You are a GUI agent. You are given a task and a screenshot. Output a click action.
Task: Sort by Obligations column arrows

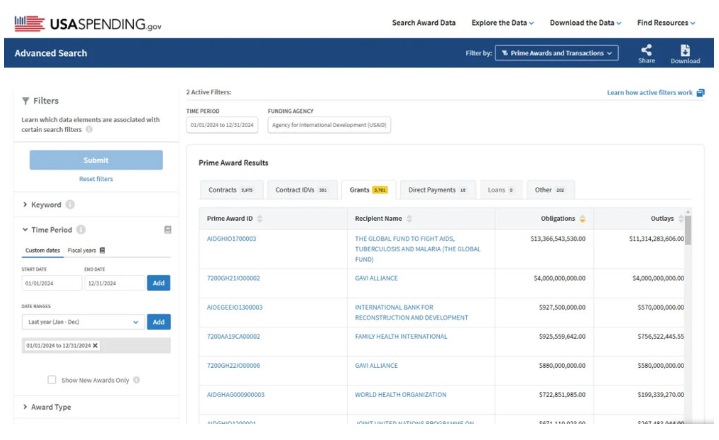click(582, 219)
